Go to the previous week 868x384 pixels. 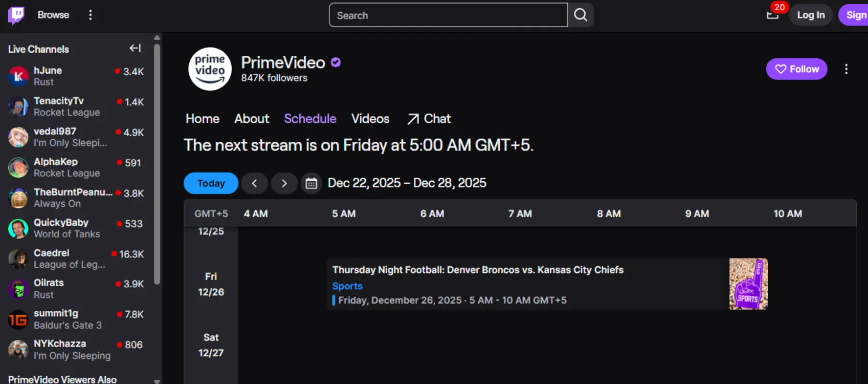point(254,183)
